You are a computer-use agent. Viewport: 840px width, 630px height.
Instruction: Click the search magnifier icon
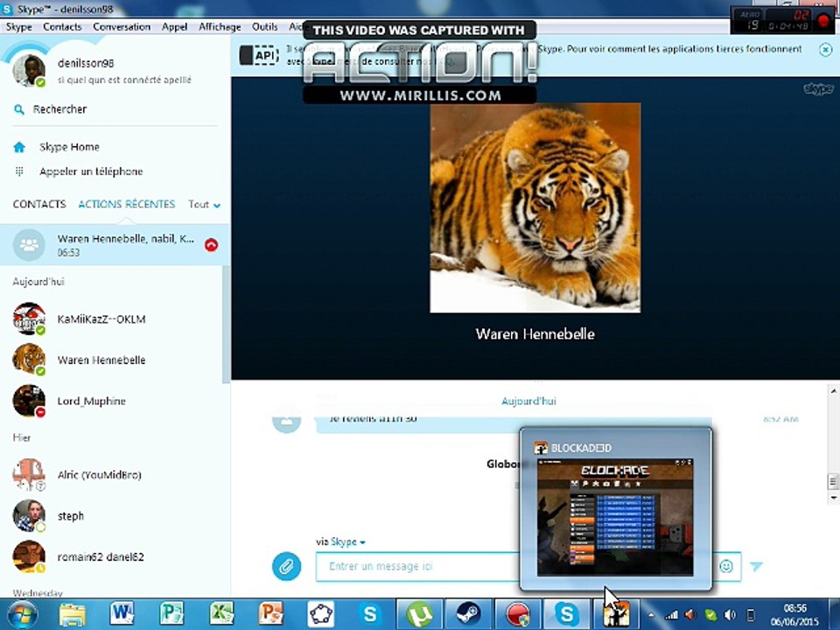pos(19,110)
